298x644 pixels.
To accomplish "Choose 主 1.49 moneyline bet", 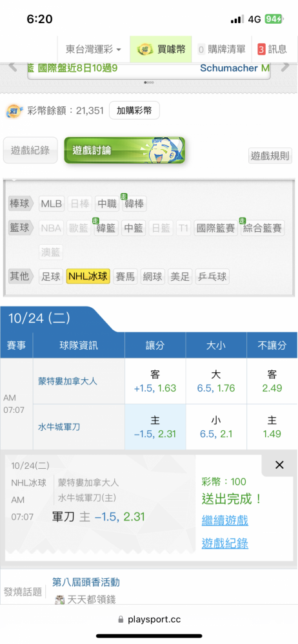I will tap(272, 427).
